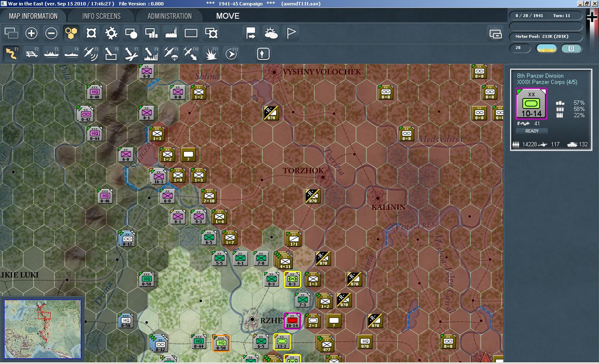Click the Motor Pool 213K readout
The image size is (599, 364).
click(x=546, y=37)
